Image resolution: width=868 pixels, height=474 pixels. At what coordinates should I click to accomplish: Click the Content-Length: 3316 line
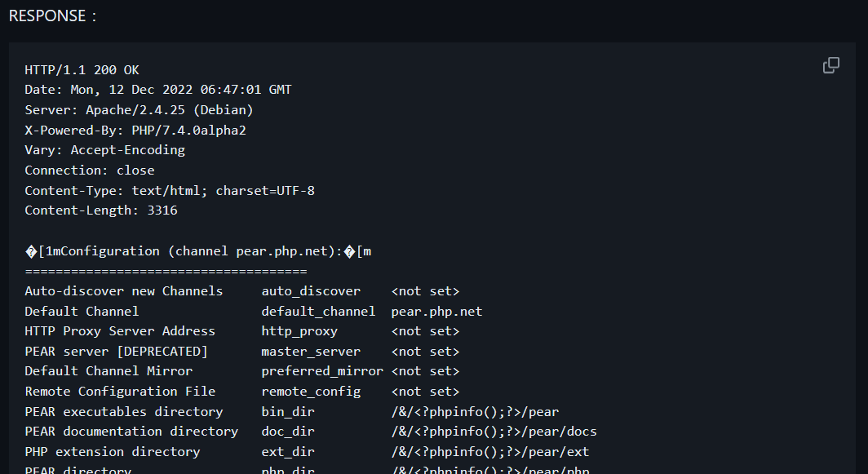pyautogui.click(x=101, y=210)
